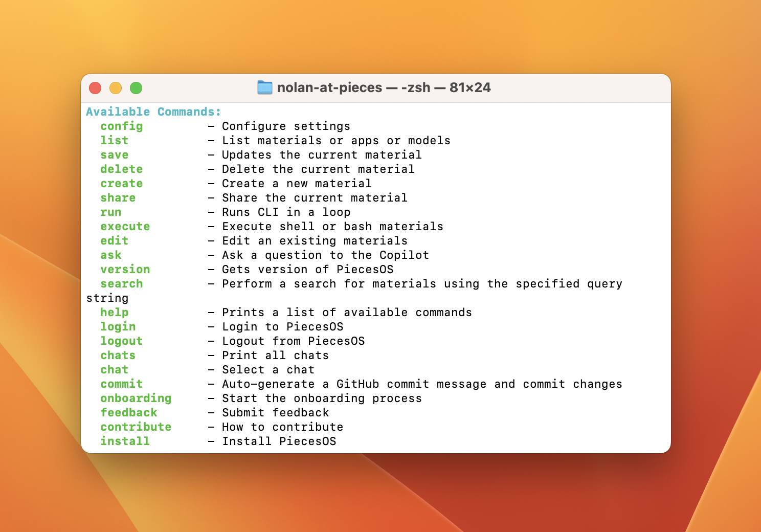Image resolution: width=761 pixels, height=532 pixels.
Task: Click 'Ask a question to the Copilot' text
Action: pyautogui.click(x=326, y=255)
